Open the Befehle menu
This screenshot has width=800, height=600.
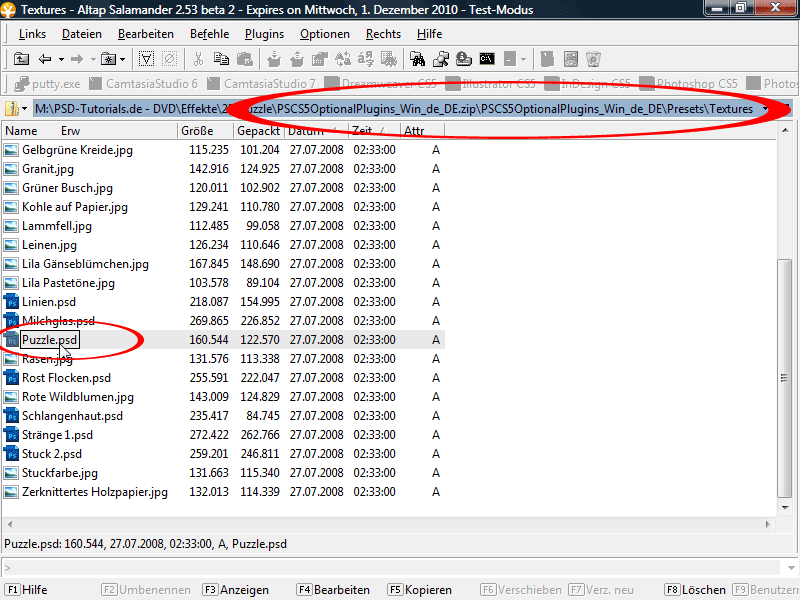[210, 34]
